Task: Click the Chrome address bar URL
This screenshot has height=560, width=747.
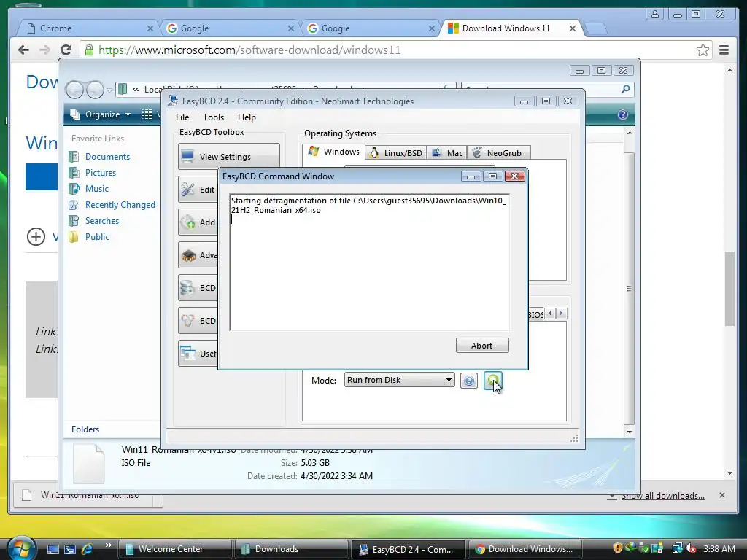Action: point(249,50)
